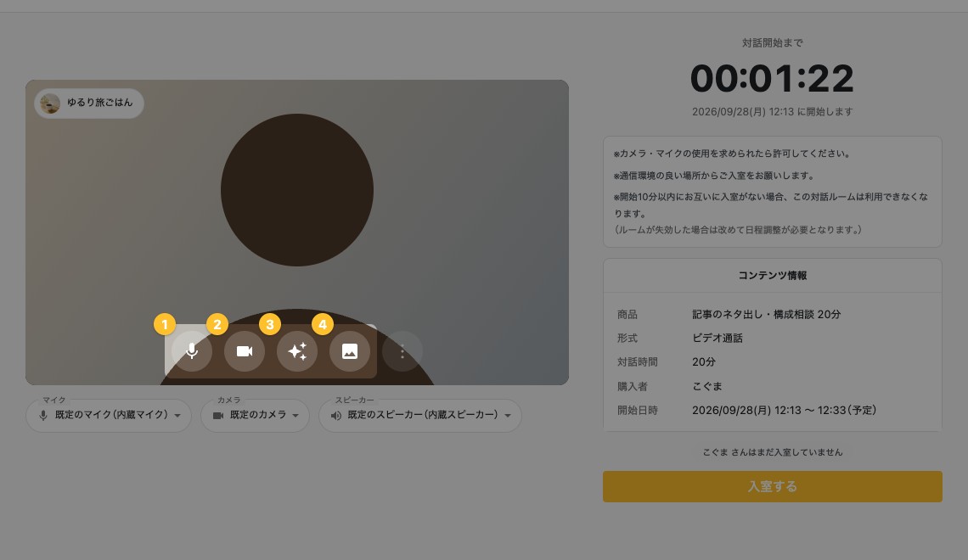The height and width of the screenshot is (560, 968).
Task: Click the コンテンツ情報 heading
Action: coord(773,276)
